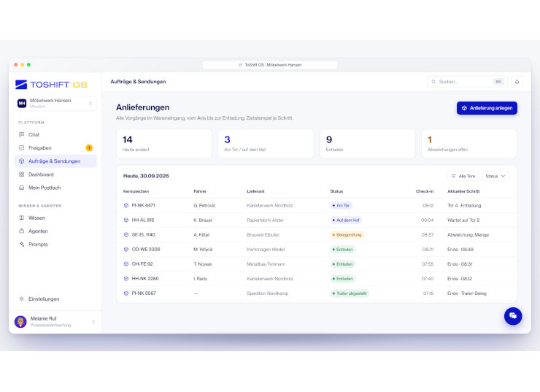Click the notification bell icon
Screen dimensions: 540x392
coord(517,82)
